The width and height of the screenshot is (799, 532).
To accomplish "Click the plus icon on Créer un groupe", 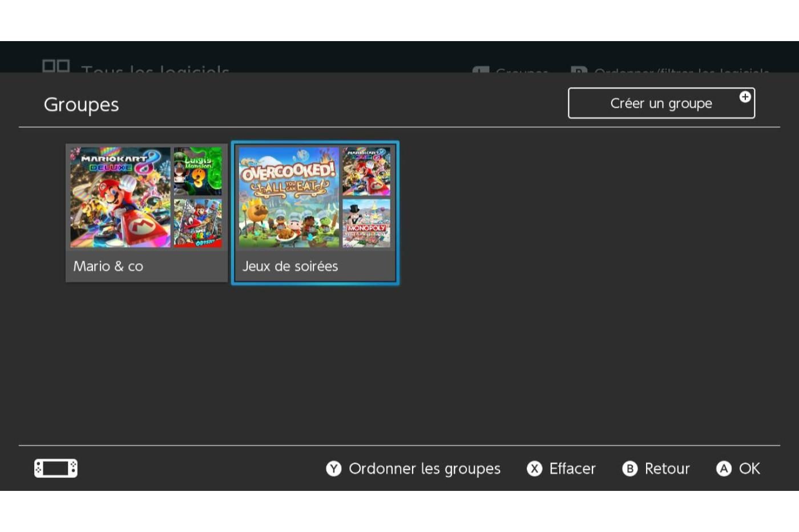I will click(745, 97).
